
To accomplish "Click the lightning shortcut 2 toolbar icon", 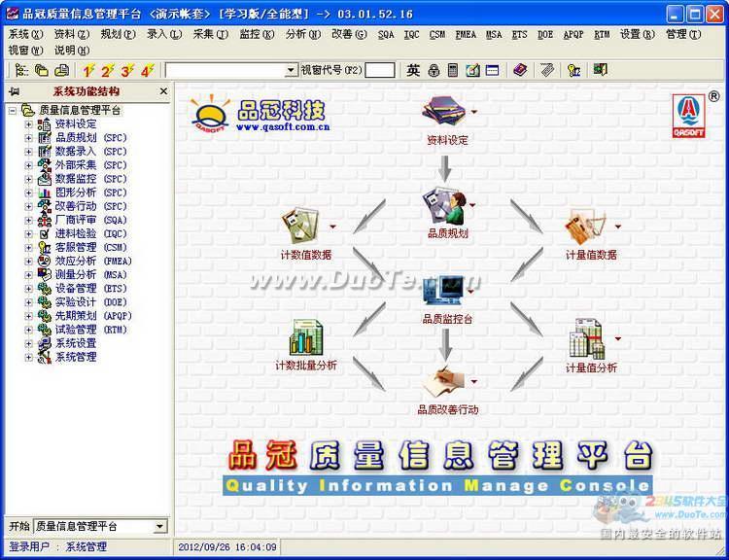I will tap(107, 71).
